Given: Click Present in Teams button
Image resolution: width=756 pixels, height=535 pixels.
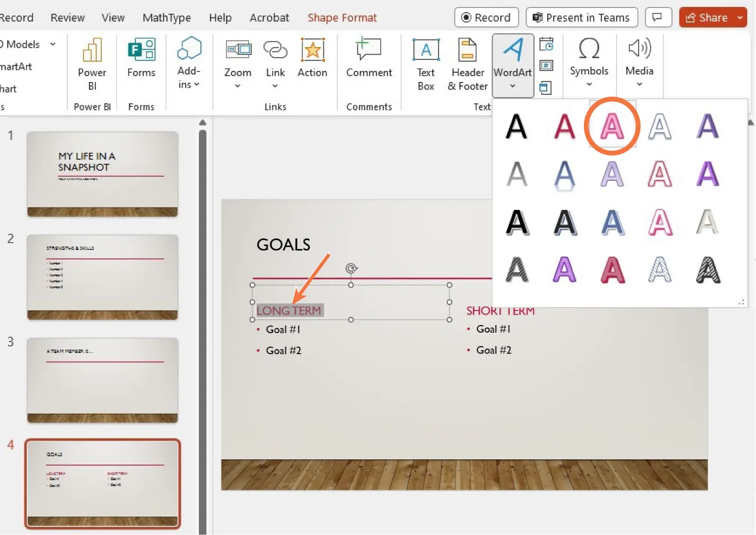Looking at the screenshot, I should coord(582,17).
